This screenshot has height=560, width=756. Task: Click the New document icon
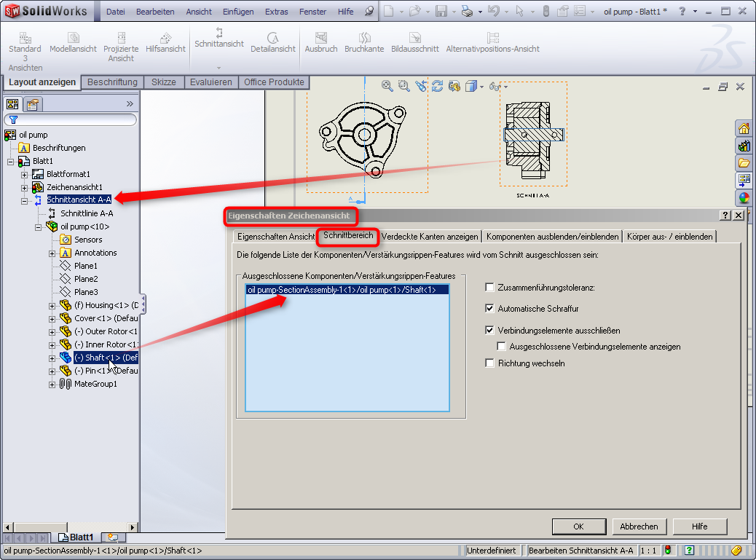pyautogui.click(x=389, y=11)
